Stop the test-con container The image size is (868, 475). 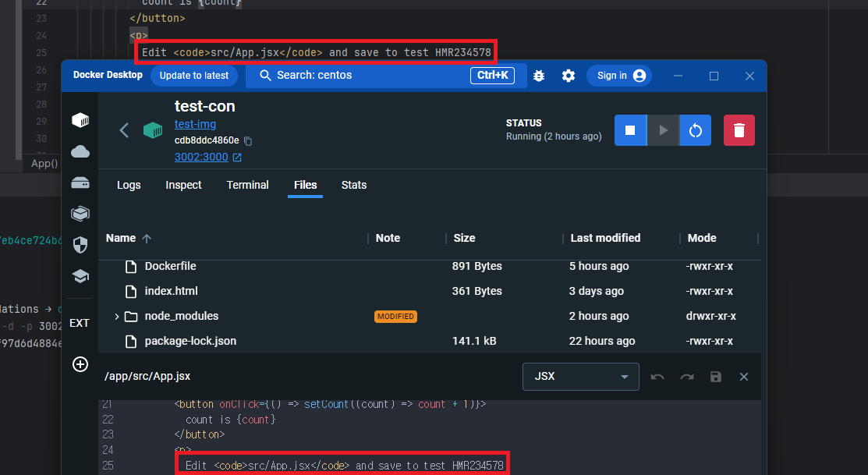coord(630,130)
